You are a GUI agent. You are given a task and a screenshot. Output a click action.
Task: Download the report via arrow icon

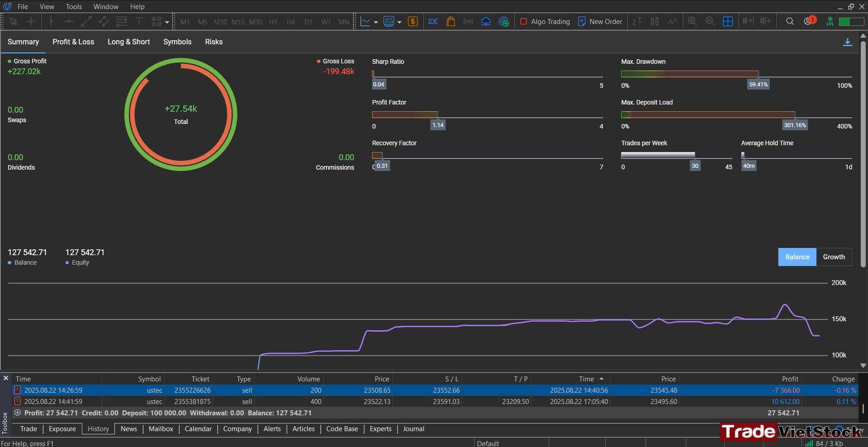click(x=848, y=42)
